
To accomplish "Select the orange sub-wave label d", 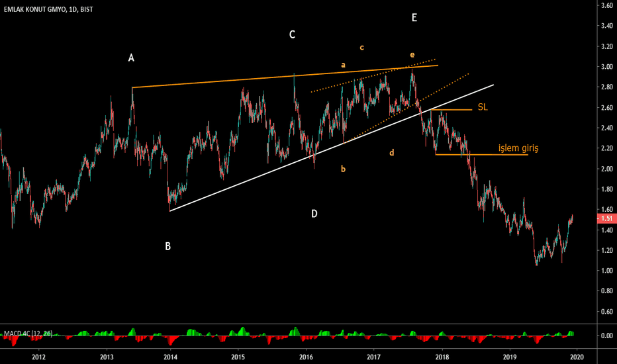I will (x=391, y=152).
